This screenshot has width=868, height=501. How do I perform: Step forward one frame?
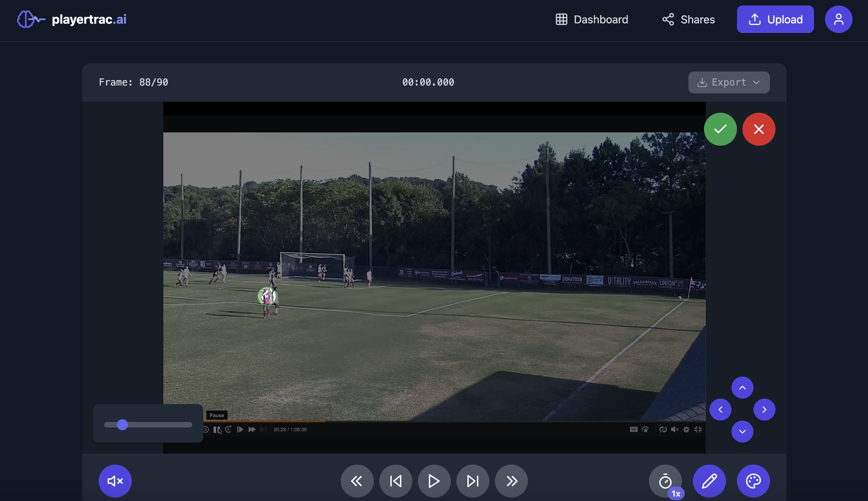[x=473, y=481]
